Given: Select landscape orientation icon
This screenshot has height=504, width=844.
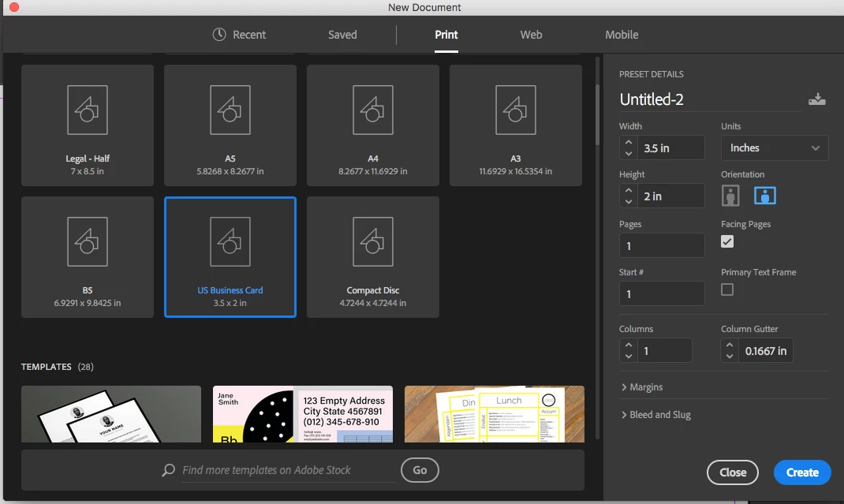Looking at the screenshot, I should click(x=764, y=196).
